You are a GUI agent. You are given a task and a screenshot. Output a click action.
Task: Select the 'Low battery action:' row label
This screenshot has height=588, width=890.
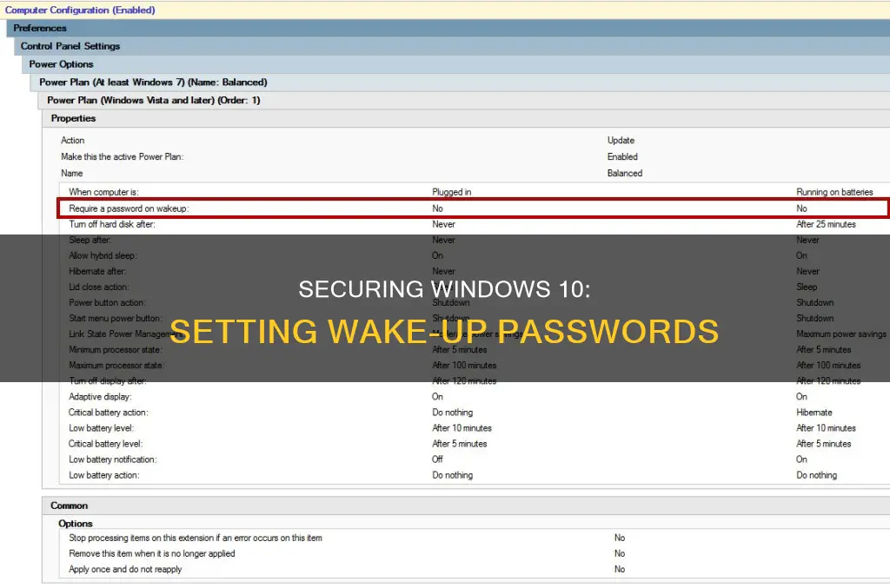click(x=104, y=475)
